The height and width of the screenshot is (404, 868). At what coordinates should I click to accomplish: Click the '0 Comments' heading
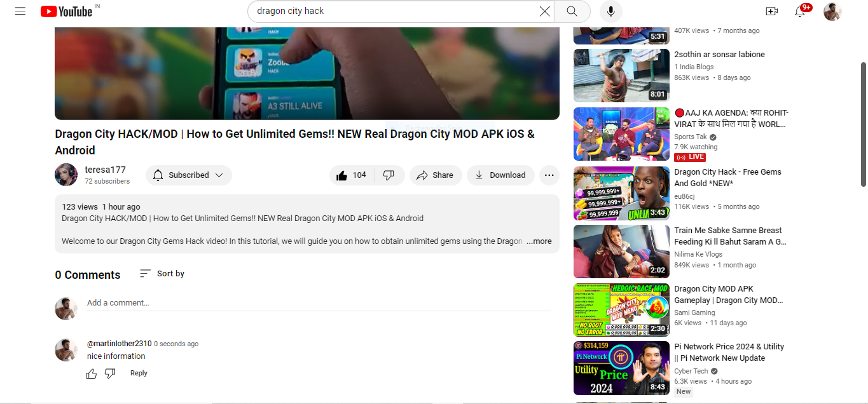pyautogui.click(x=88, y=275)
